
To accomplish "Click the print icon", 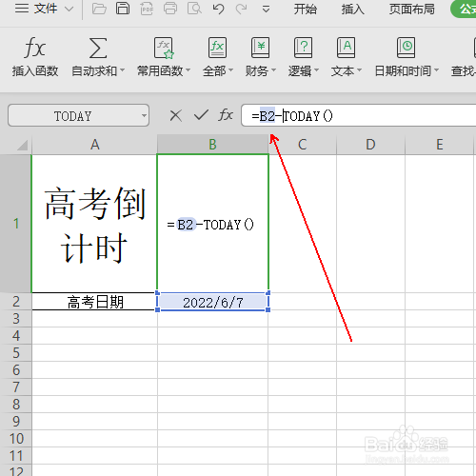I will tap(170, 9).
